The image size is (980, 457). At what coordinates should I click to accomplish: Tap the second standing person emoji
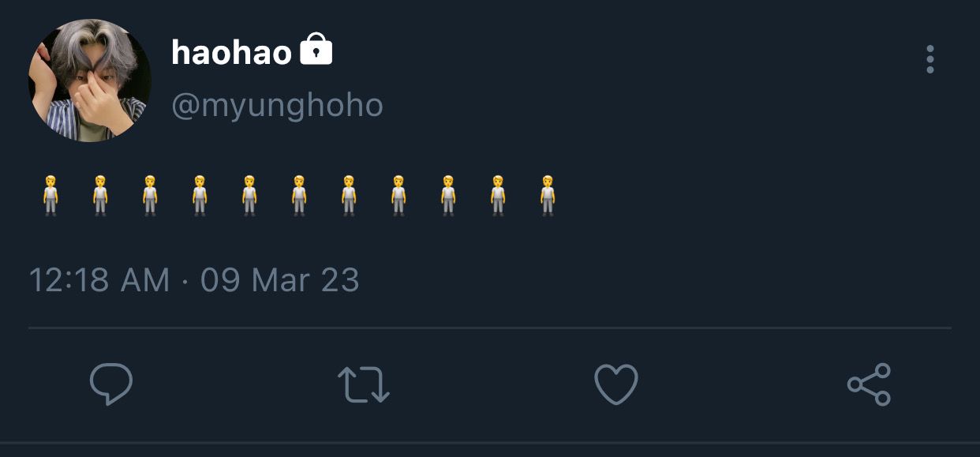[100, 196]
